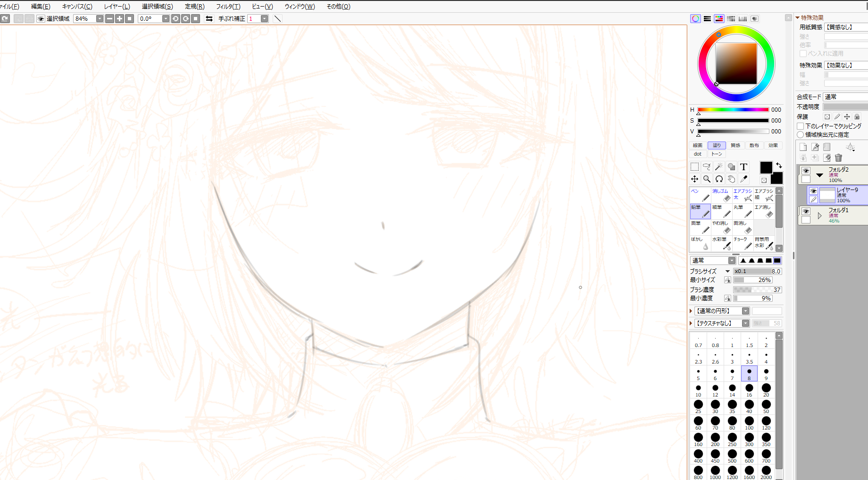Image resolution: width=868 pixels, height=480 pixels.
Task: Choose the 水彩筆 watercolor brush
Action: pyautogui.click(x=721, y=243)
